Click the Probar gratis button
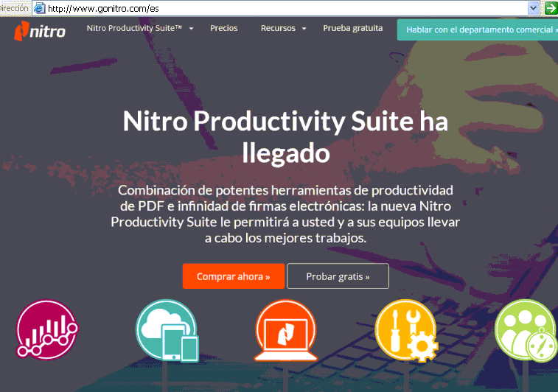558x392 pixels. pos(338,276)
